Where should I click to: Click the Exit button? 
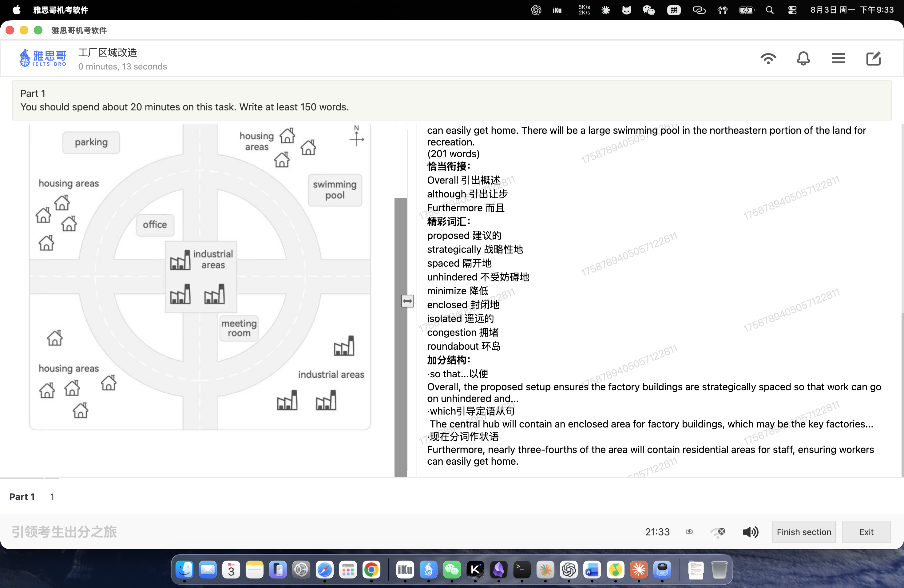pyautogui.click(x=866, y=532)
